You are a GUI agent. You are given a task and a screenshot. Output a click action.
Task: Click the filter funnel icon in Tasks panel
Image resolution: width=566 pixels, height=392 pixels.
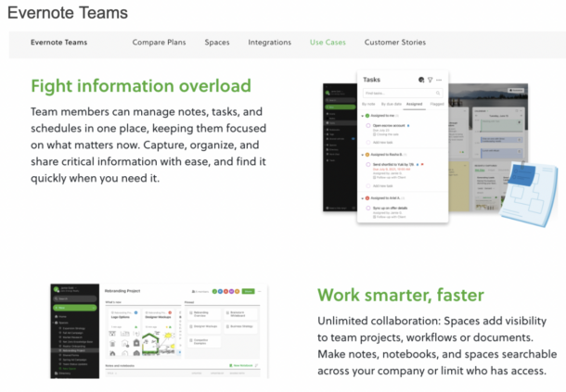[x=430, y=80]
